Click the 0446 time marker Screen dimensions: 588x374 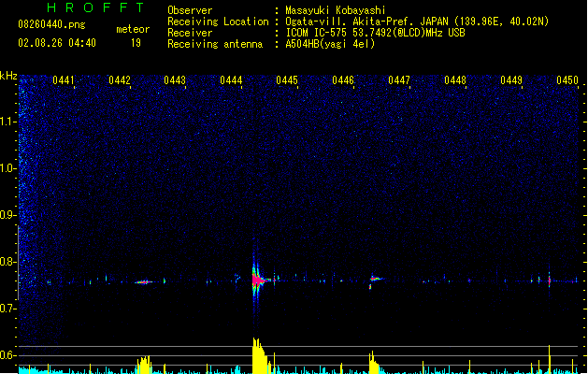[343, 80]
